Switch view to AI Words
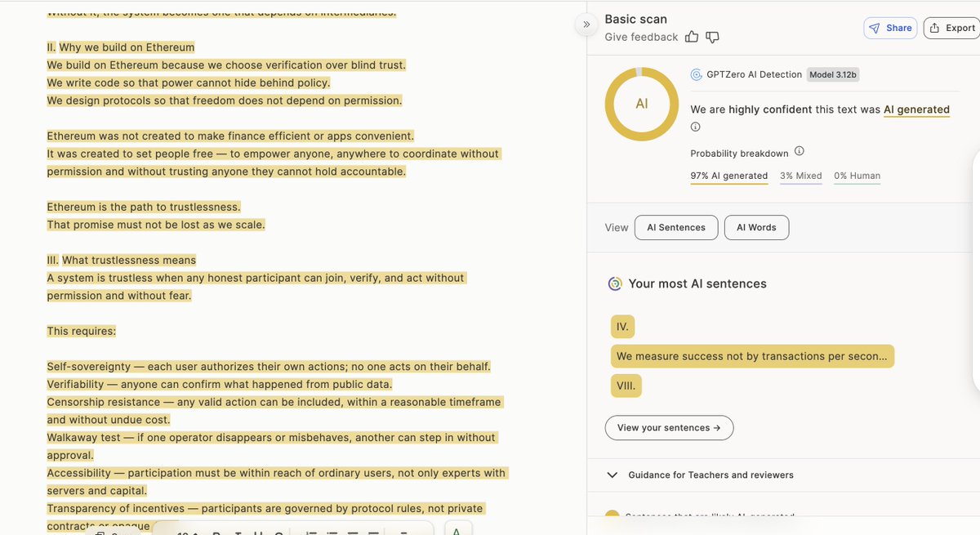Screen dimensions: 980x535 (756, 227)
